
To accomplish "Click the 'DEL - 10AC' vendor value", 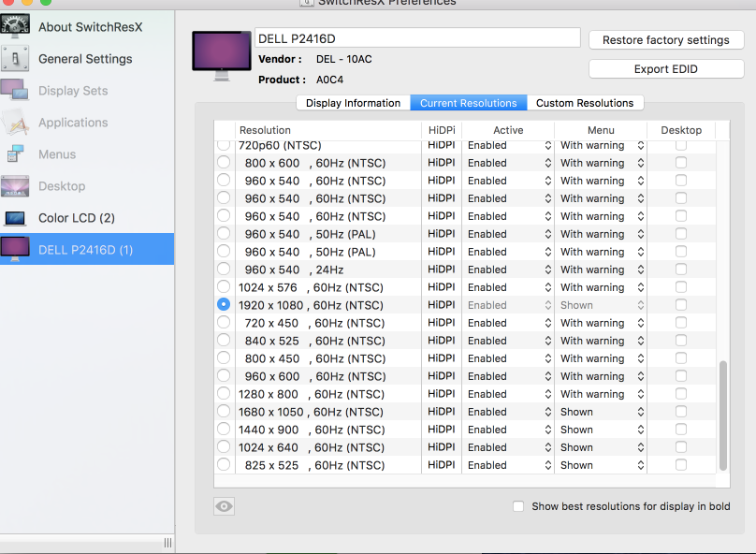I will (343, 59).
